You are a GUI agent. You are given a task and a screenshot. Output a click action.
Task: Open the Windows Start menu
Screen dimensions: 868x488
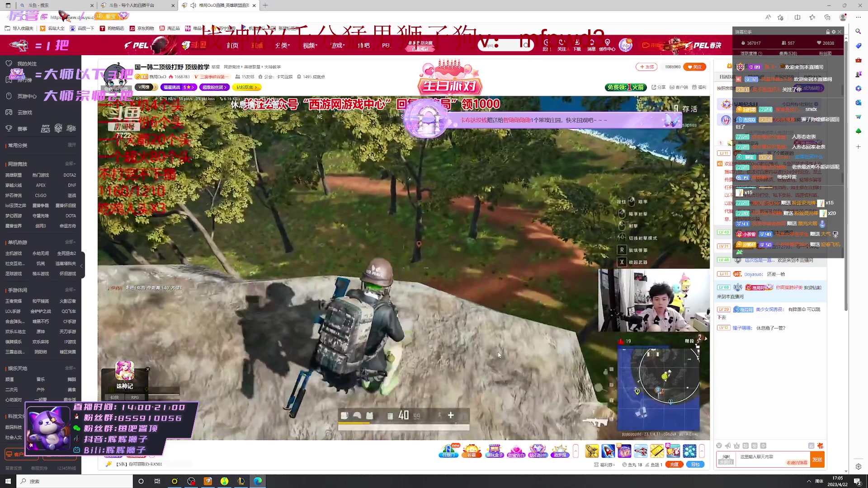click(x=8, y=481)
